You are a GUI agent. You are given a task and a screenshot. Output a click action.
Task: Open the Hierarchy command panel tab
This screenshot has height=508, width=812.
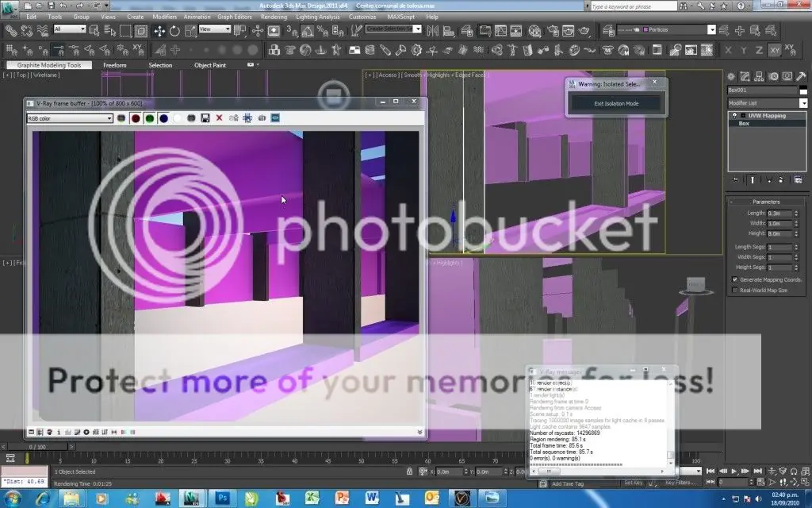point(759,76)
